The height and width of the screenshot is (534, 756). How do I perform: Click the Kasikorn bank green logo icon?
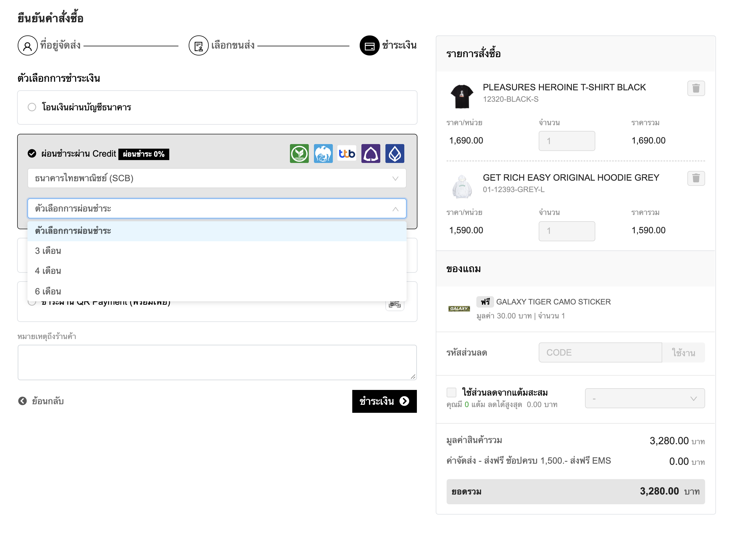pyautogui.click(x=299, y=154)
